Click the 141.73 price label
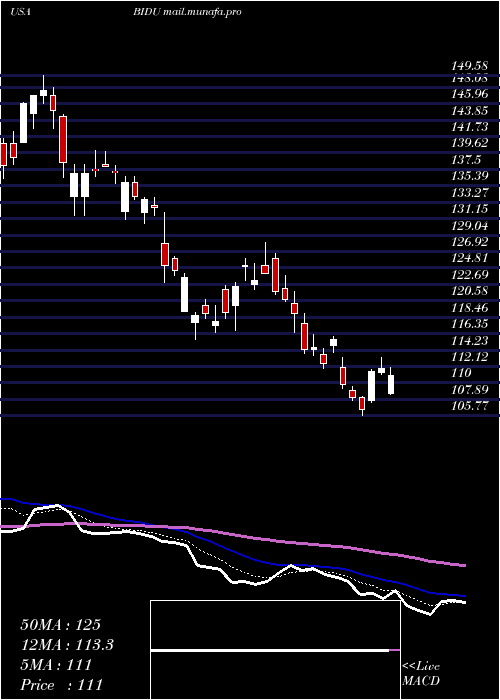The image size is (500, 700). (470, 127)
